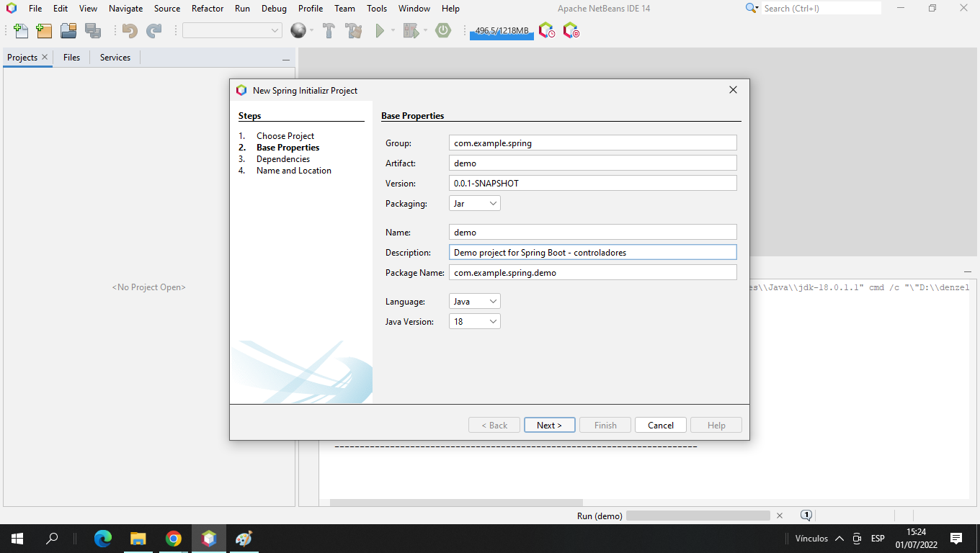Click the Name text field

click(x=593, y=232)
